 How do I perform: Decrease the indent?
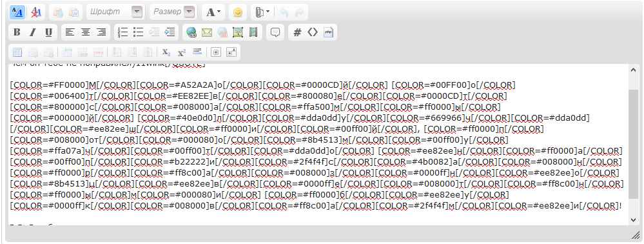[x=154, y=32]
